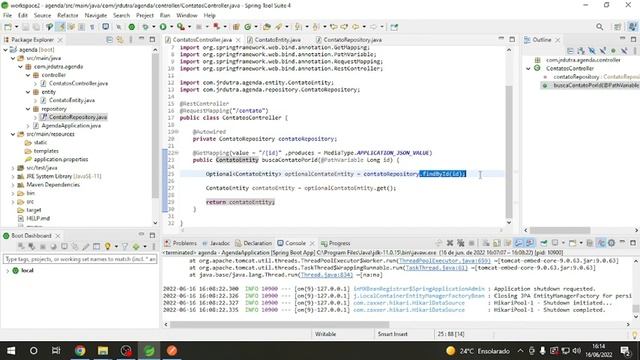Expand ContatosController.java in Package Explorer

tap(36, 84)
